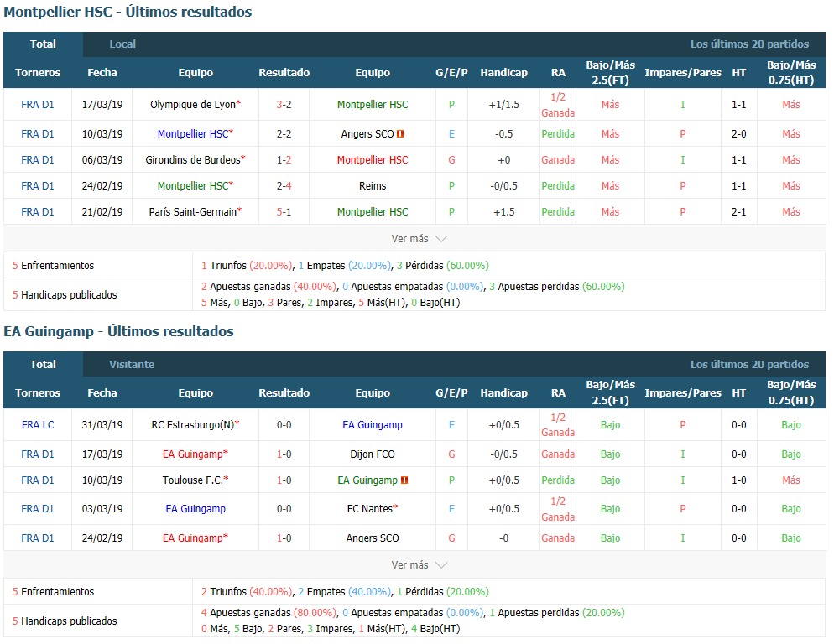
Task: Click Los últimos 20 partidos in Montpellier section
Action: click(749, 44)
